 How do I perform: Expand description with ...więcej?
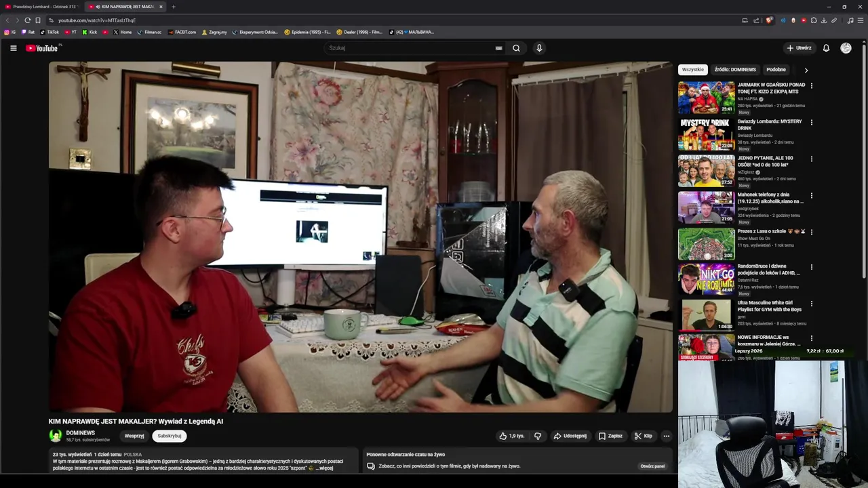(324, 468)
